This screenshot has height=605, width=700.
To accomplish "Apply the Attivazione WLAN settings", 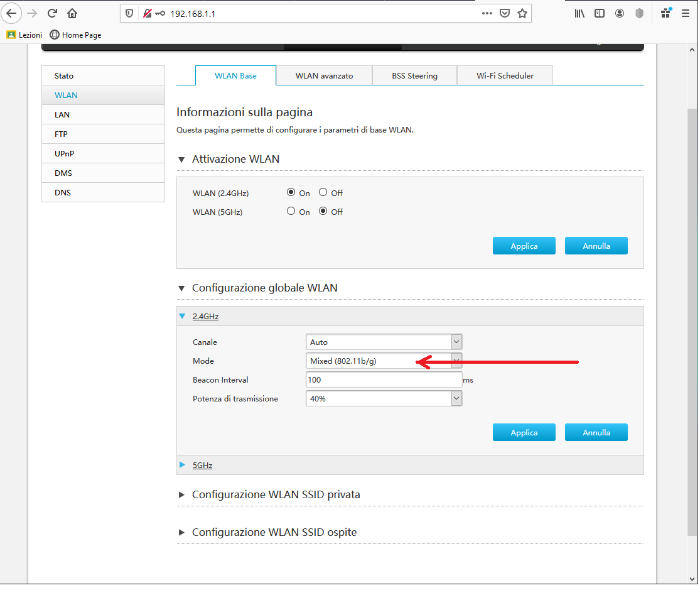I will [x=524, y=246].
